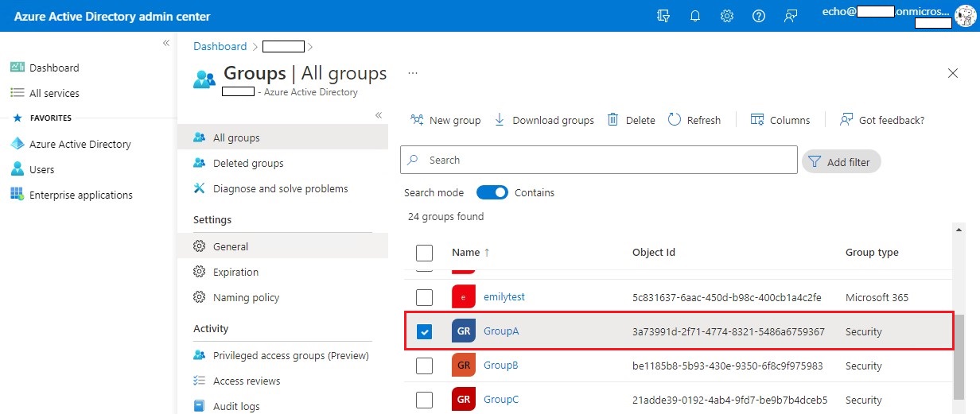Click Object Id 21adde39-0192-4ab4-9fd7-be9b7b4dceb5
Image resolution: width=980 pixels, height=414 pixels.
pyautogui.click(x=730, y=400)
